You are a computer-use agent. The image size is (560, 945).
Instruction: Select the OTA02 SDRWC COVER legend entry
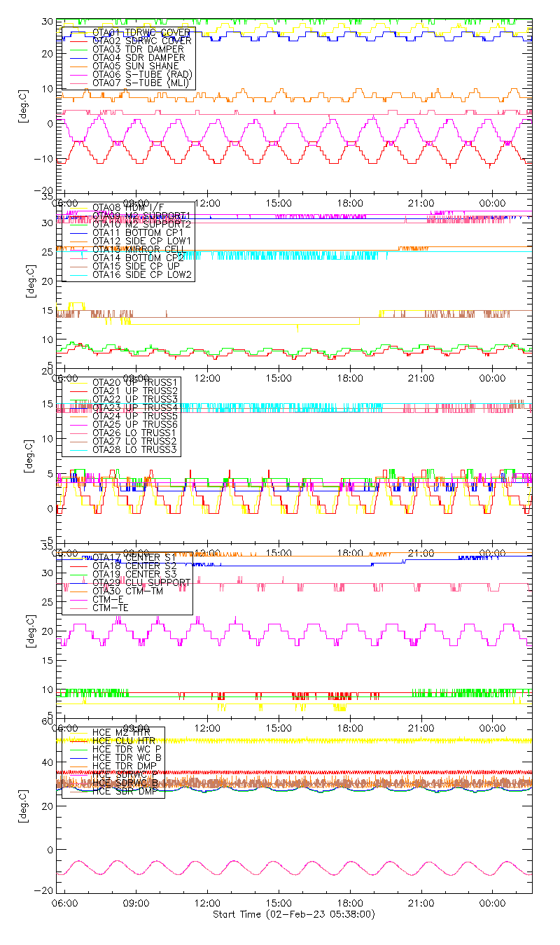click(x=141, y=41)
